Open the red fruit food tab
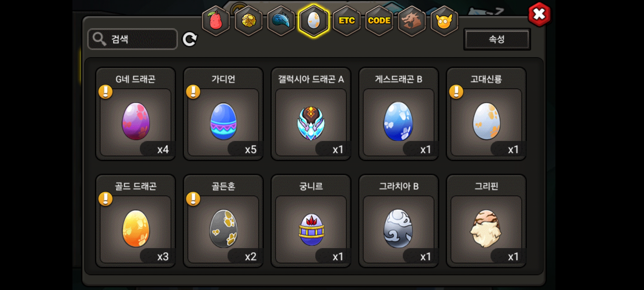 point(216,21)
